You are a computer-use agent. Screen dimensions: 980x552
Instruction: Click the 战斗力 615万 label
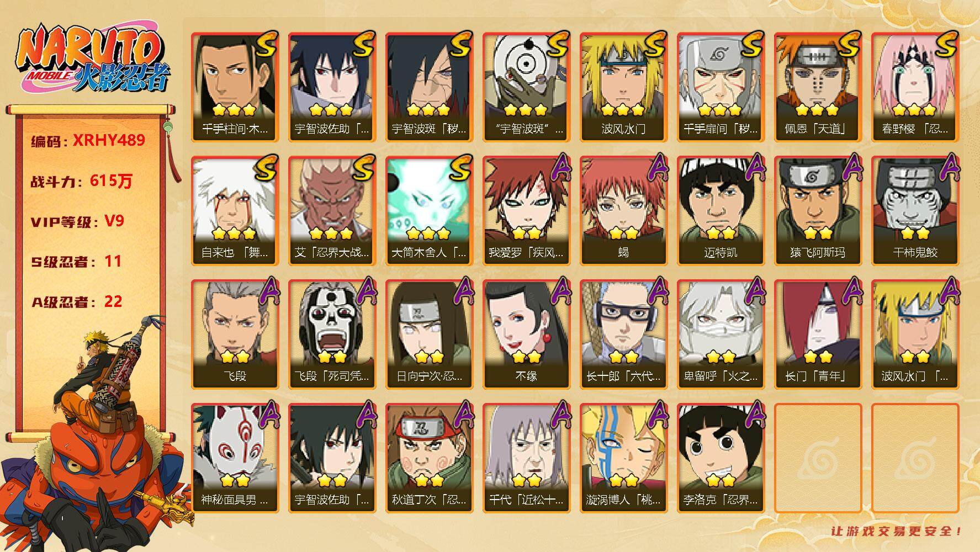82,181
